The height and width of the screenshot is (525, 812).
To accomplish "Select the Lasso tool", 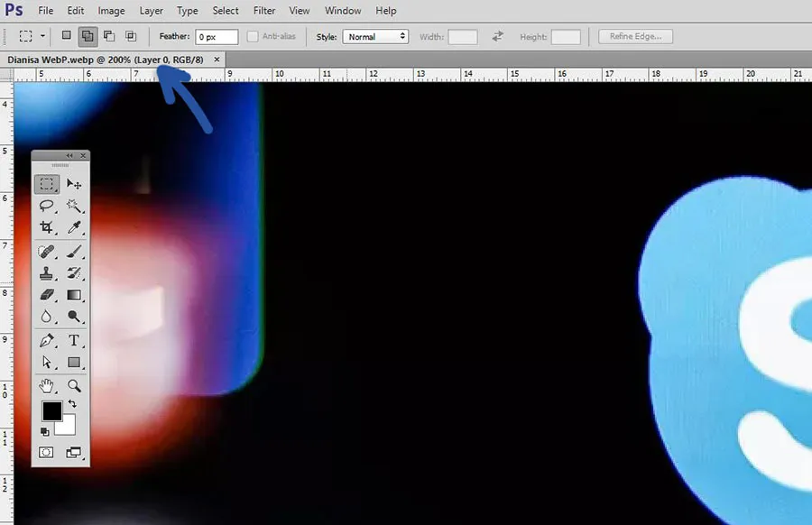I will [x=47, y=207].
